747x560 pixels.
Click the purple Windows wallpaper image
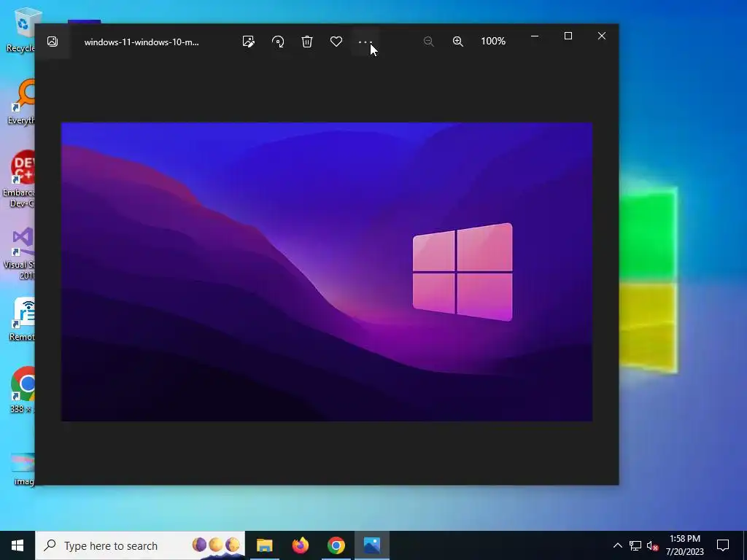pos(327,272)
